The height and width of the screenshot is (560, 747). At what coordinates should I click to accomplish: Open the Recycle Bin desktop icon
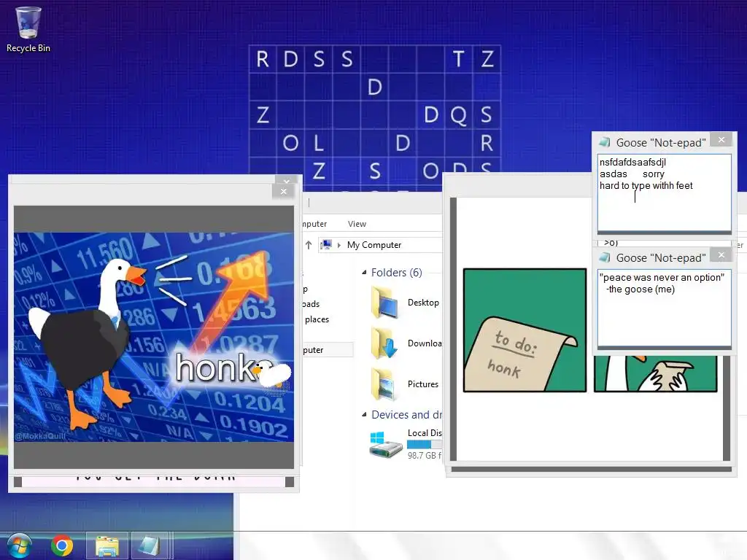click(x=28, y=29)
